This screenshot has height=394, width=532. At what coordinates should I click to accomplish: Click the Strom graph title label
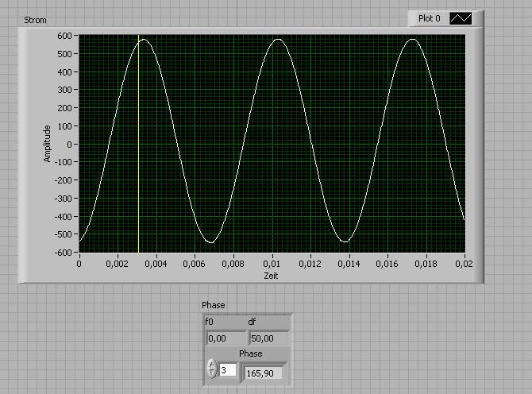(35, 19)
